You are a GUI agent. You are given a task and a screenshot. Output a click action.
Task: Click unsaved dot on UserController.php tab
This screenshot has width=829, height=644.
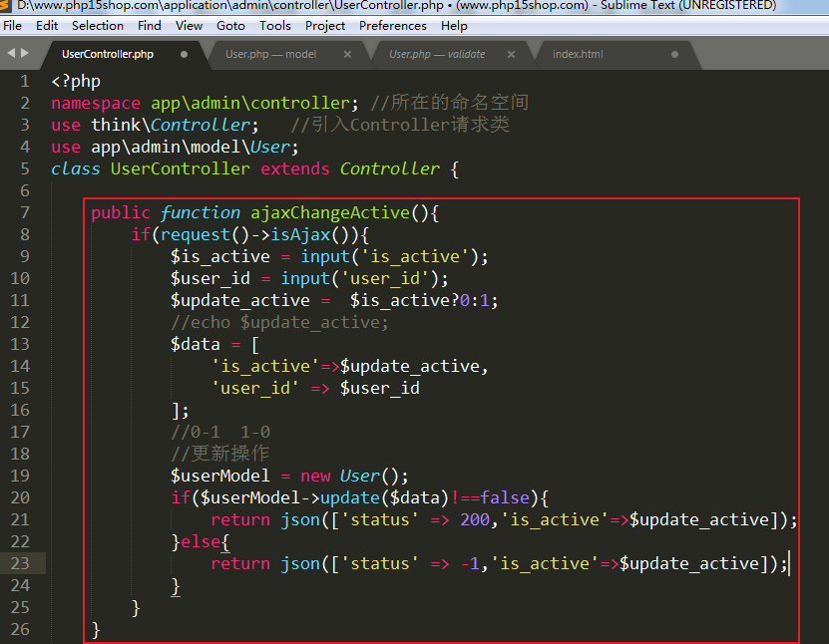(x=184, y=55)
